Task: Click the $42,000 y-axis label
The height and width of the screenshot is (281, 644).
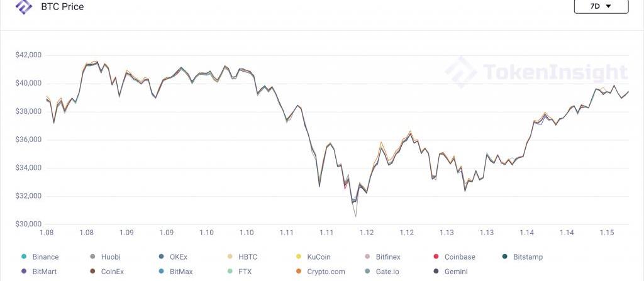Action: (28, 55)
